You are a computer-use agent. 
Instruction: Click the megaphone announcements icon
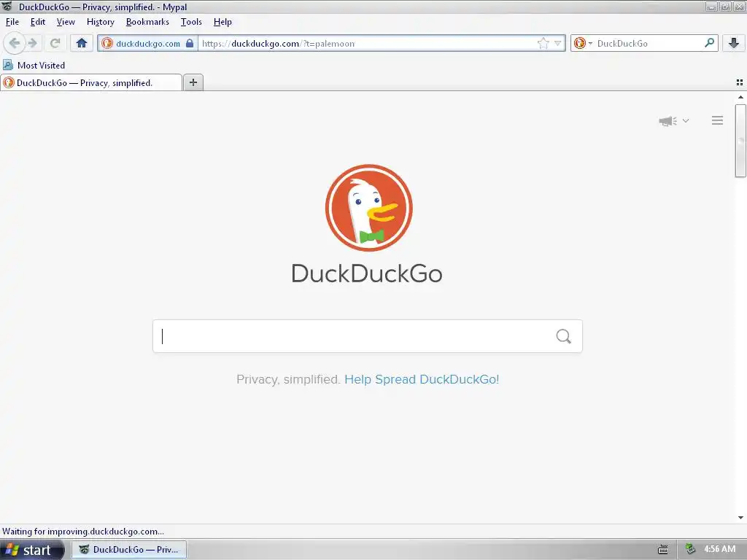(x=668, y=121)
